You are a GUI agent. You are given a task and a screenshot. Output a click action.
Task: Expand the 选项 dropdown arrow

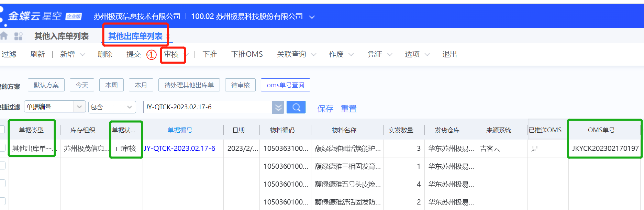point(427,54)
